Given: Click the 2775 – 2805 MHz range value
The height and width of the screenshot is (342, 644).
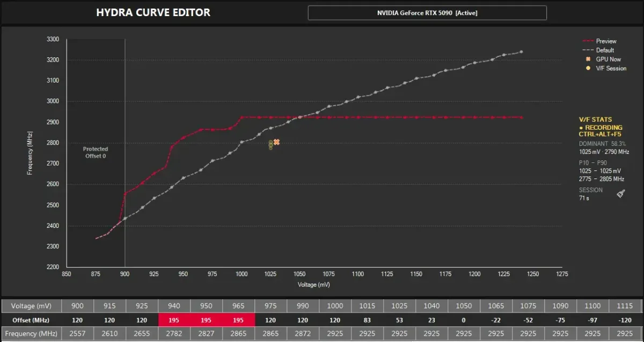Looking at the screenshot, I should 602,179.
